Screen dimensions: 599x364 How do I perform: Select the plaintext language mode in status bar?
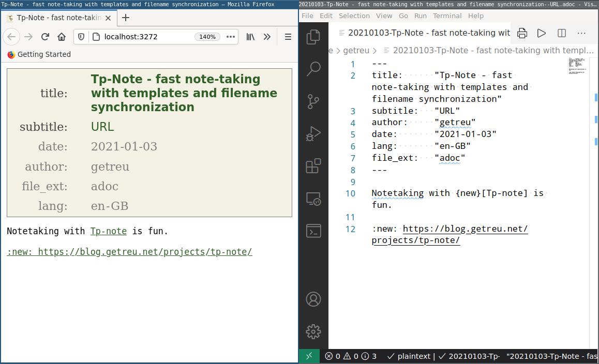pyautogui.click(x=413, y=356)
